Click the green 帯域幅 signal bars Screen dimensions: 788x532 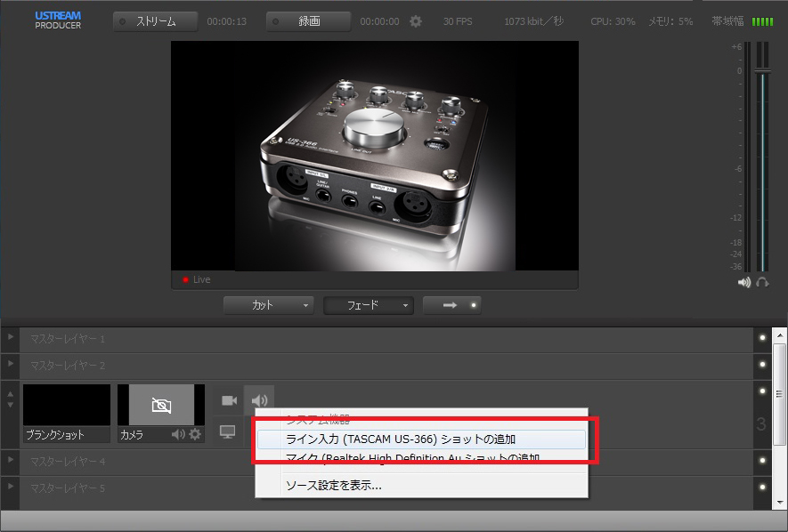coord(762,21)
